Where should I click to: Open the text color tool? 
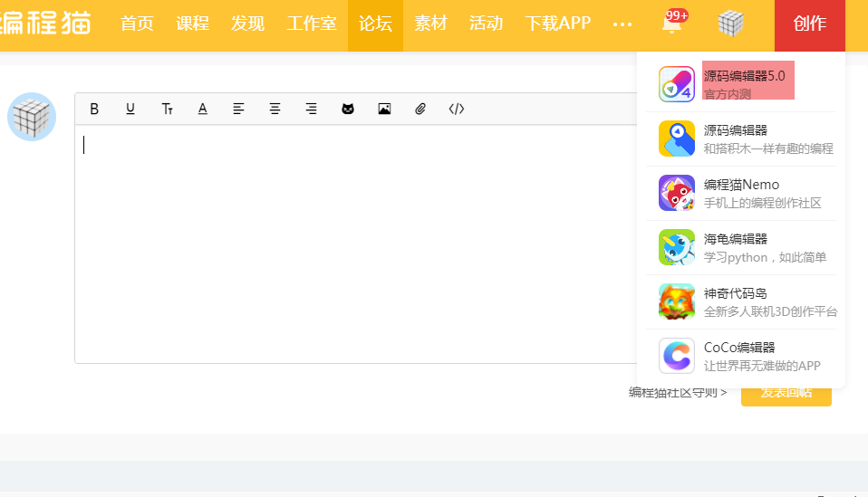click(203, 109)
